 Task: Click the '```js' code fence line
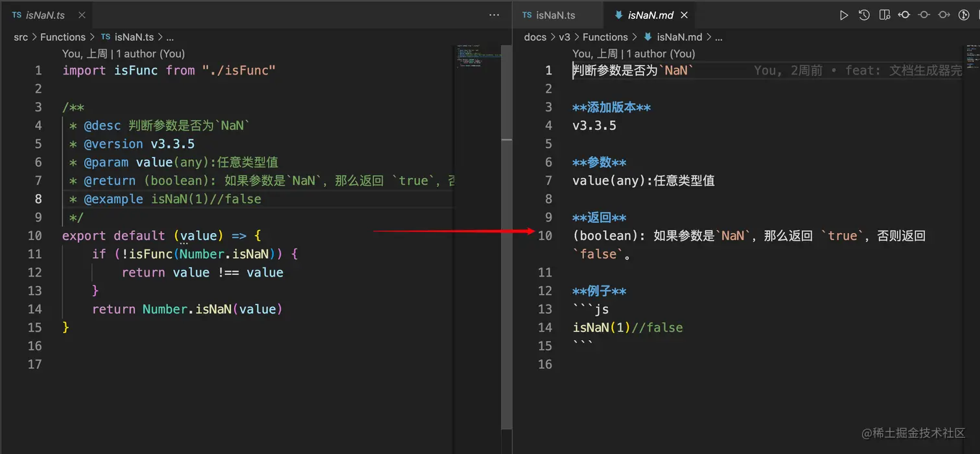[x=590, y=309]
